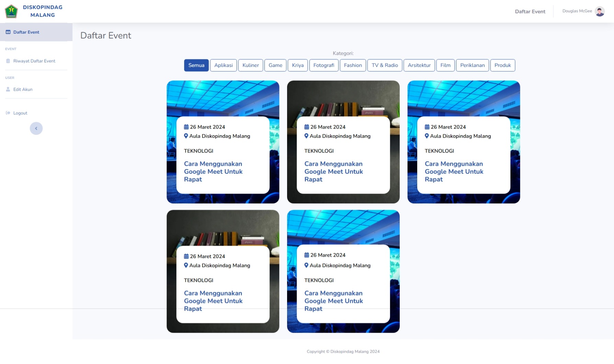Screen dimensions: 614x364
Task: Click the Diskopindag Malang crest logo
Action: 11,11
